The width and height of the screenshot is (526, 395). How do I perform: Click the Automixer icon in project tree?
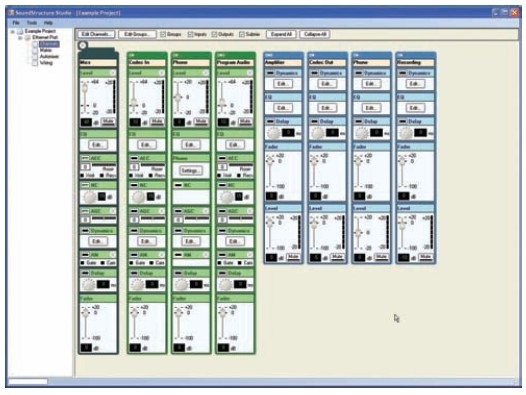(35, 57)
